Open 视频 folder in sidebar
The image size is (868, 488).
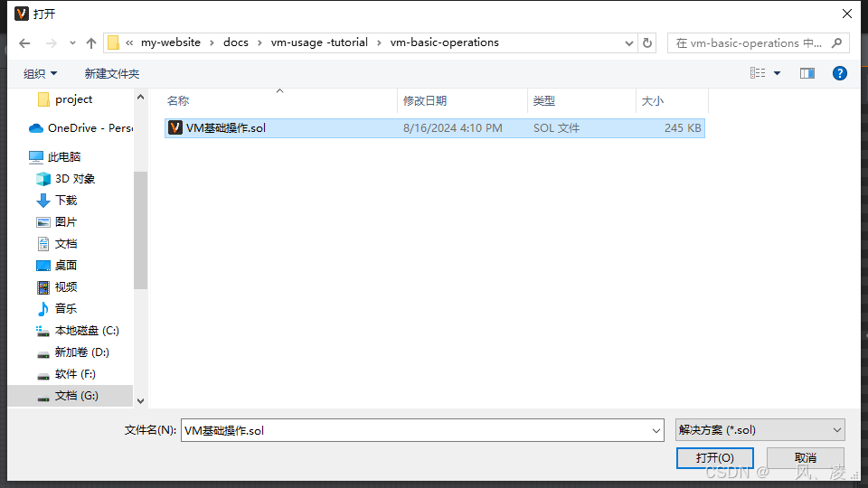(56, 287)
